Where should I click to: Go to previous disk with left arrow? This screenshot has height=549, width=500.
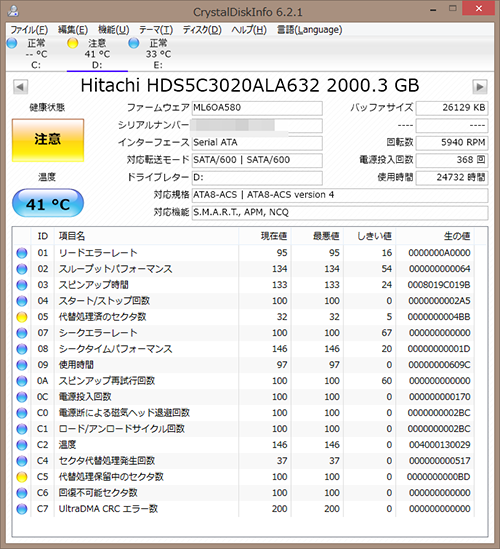[20, 86]
